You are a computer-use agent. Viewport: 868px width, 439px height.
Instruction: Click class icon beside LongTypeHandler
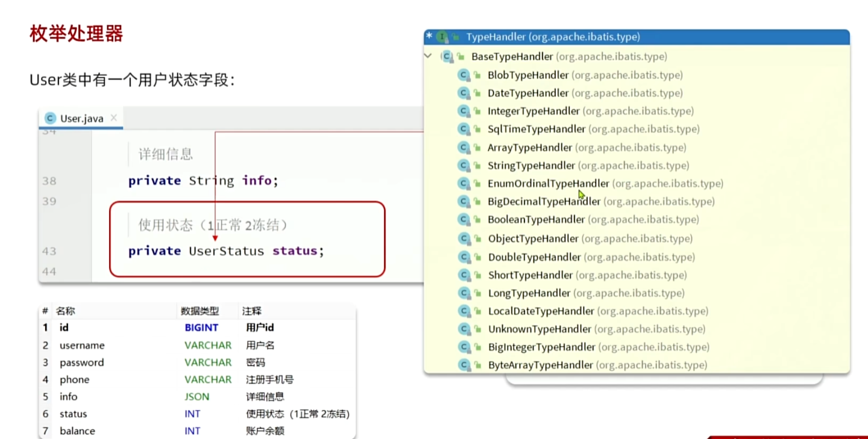[x=464, y=293]
